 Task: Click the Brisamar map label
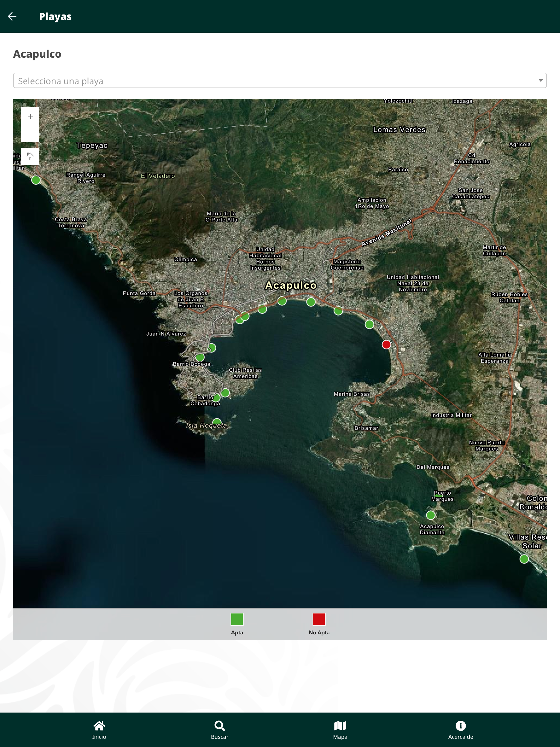pos(366,428)
